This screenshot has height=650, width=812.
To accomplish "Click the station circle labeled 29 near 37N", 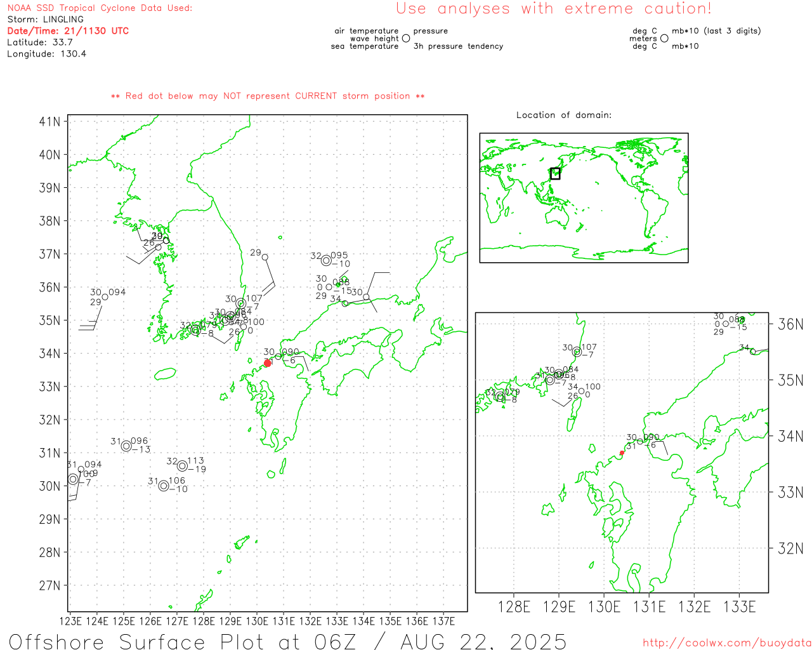I will 265,257.
